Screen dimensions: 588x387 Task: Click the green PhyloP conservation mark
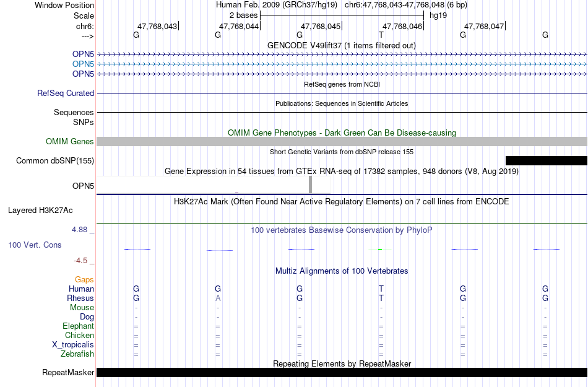[x=380, y=250]
